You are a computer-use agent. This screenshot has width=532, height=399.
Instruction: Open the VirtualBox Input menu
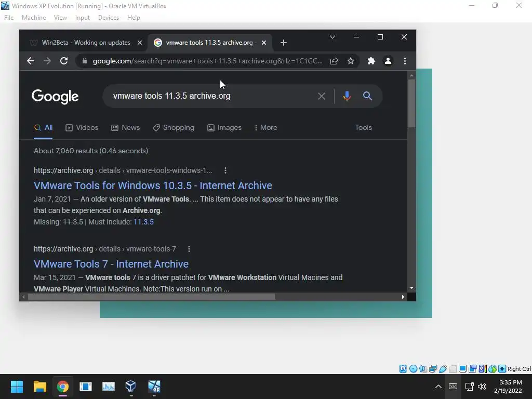tap(83, 18)
